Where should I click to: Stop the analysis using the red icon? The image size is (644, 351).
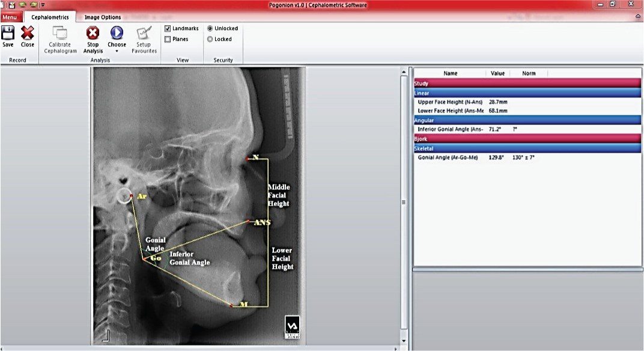[93, 33]
